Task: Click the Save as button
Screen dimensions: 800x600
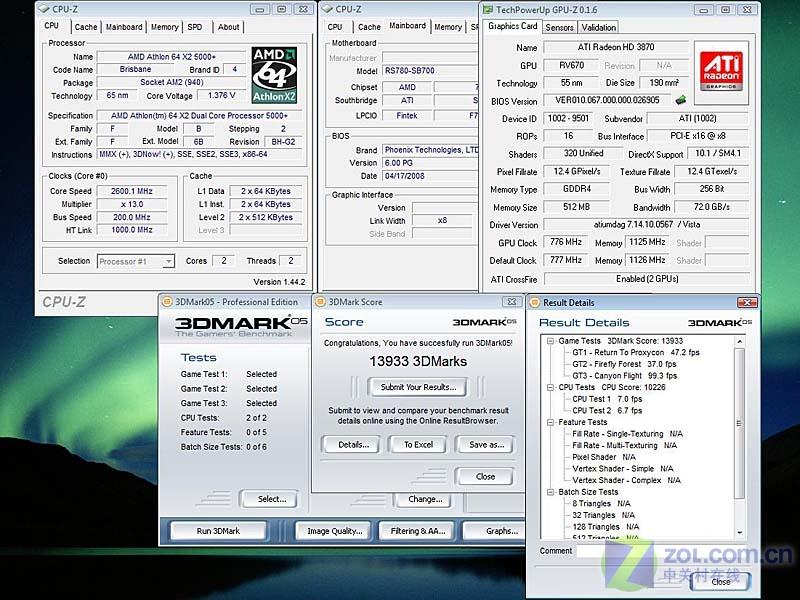Action: coord(486,445)
